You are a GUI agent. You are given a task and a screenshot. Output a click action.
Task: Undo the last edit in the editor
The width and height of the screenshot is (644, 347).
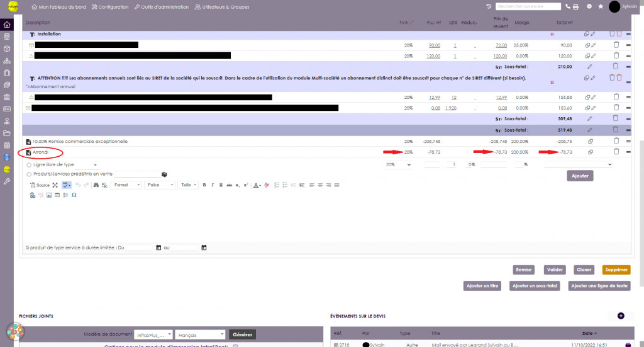tap(78, 185)
